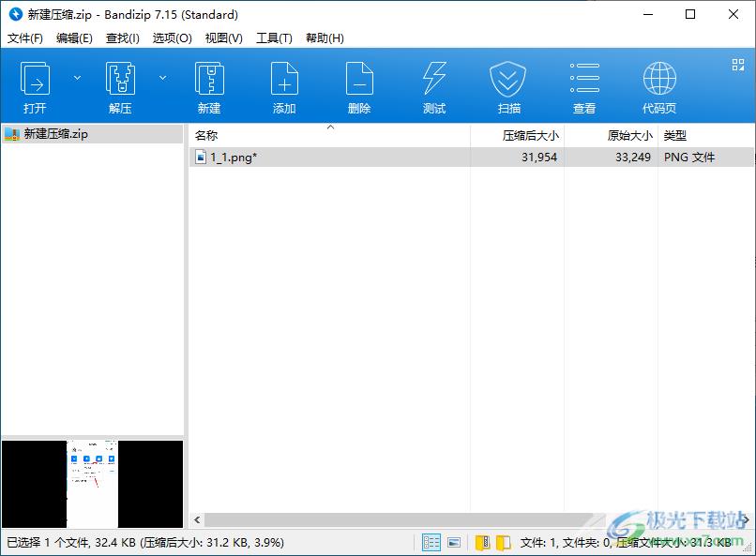
Task: Open the 查找(I) menu
Action: tap(123, 38)
